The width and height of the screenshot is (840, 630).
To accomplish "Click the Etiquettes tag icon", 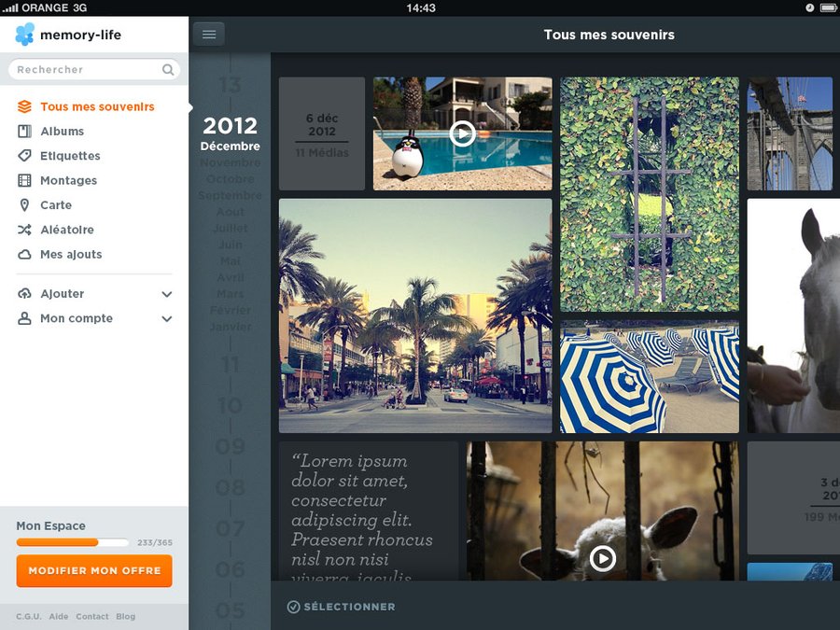I will point(24,156).
